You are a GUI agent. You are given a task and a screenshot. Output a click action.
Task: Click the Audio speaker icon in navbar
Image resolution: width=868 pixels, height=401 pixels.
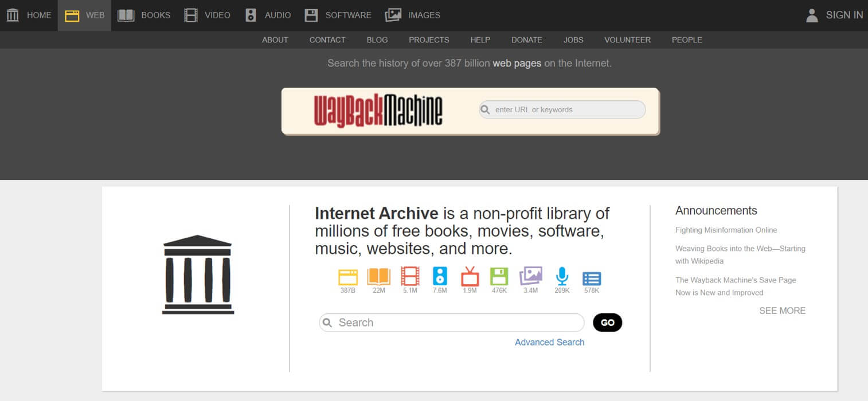click(x=251, y=15)
